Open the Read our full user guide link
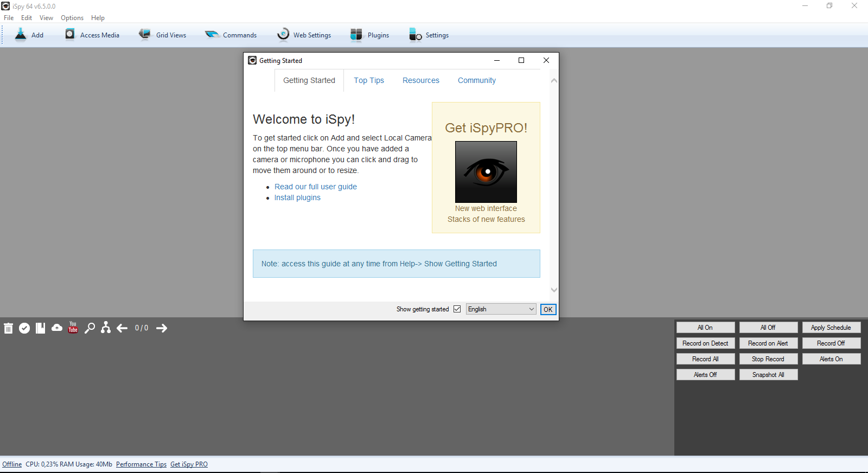This screenshot has width=868, height=473. (x=316, y=187)
